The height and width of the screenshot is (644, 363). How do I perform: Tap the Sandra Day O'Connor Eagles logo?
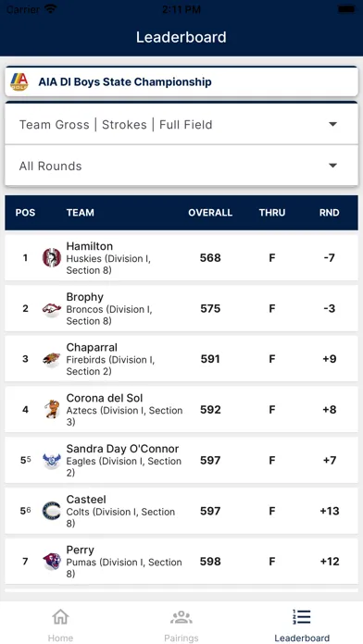pyautogui.click(x=52, y=461)
